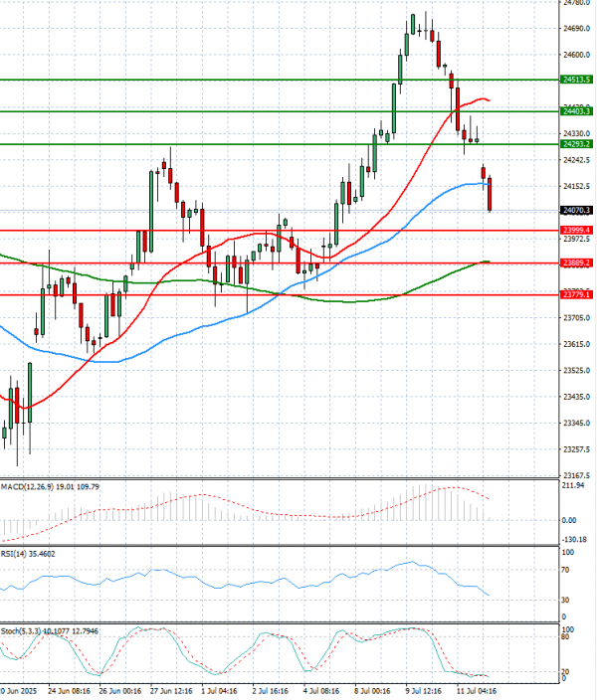Click the 27 Jun 12:16 time label
This screenshot has width=597, height=700.
[x=171, y=691]
